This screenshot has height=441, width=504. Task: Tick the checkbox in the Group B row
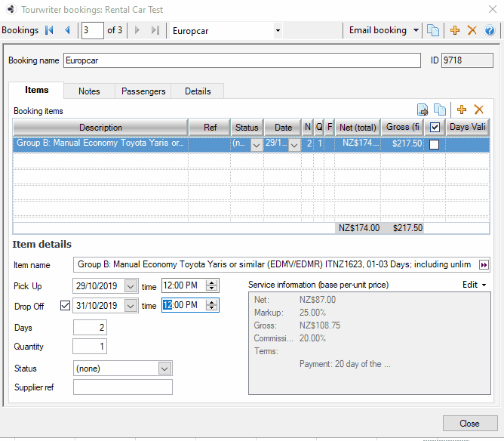pyautogui.click(x=434, y=144)
